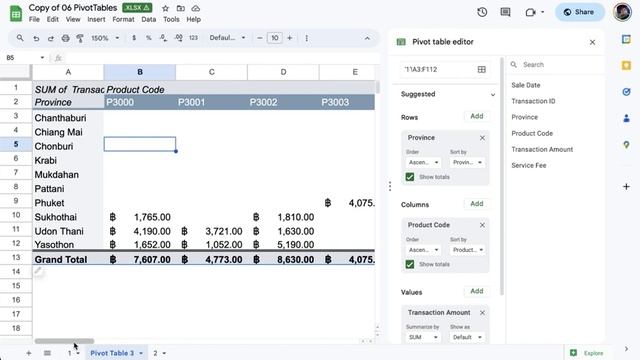
Task: Decrease decimal places
Action: point(163,38)
